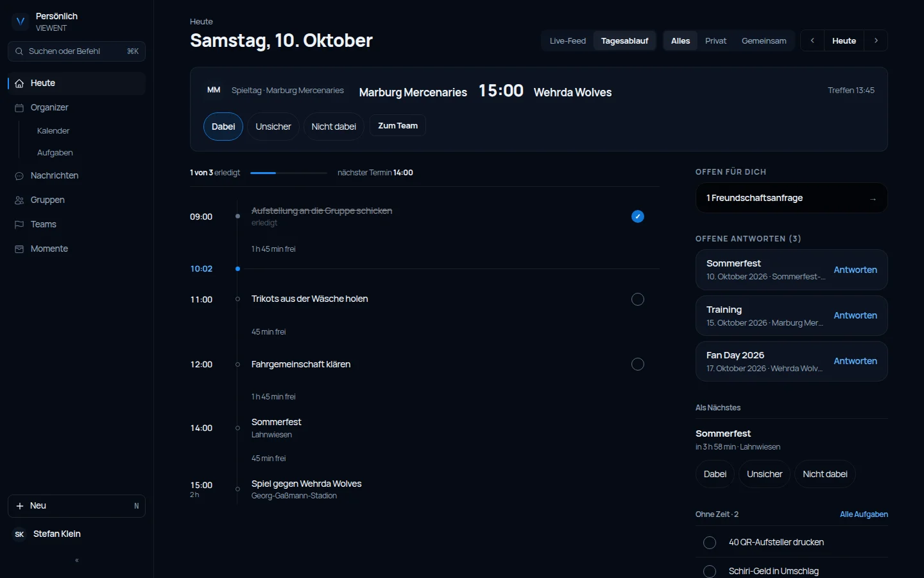Select Nicht dabei in the match card
The width and height of the screenshot is (924, 578).
tap(334, 127)
